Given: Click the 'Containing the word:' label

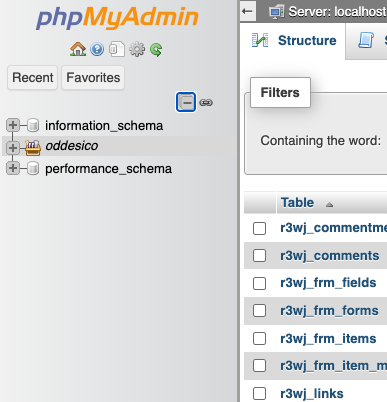Looking at the screenshot, I should pyautogui.click(x=320, y=141).
